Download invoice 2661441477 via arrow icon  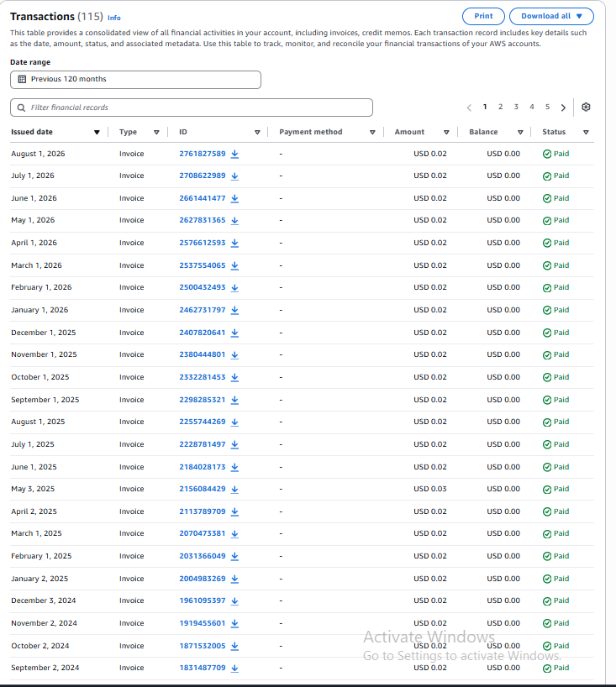click(x=235, y=198)
